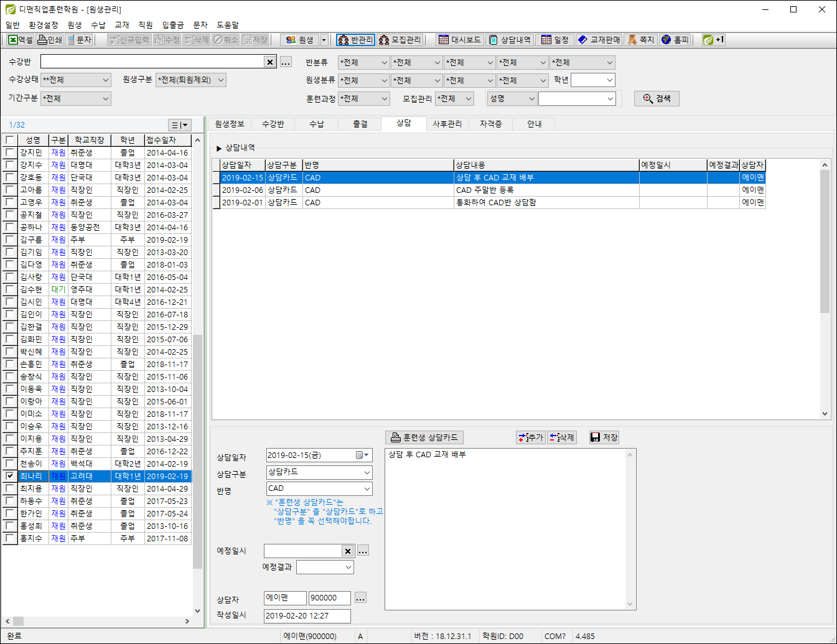Open the 쪽지 toolbar icon
The width and height of the screenshot is (837, 644).
641,40
